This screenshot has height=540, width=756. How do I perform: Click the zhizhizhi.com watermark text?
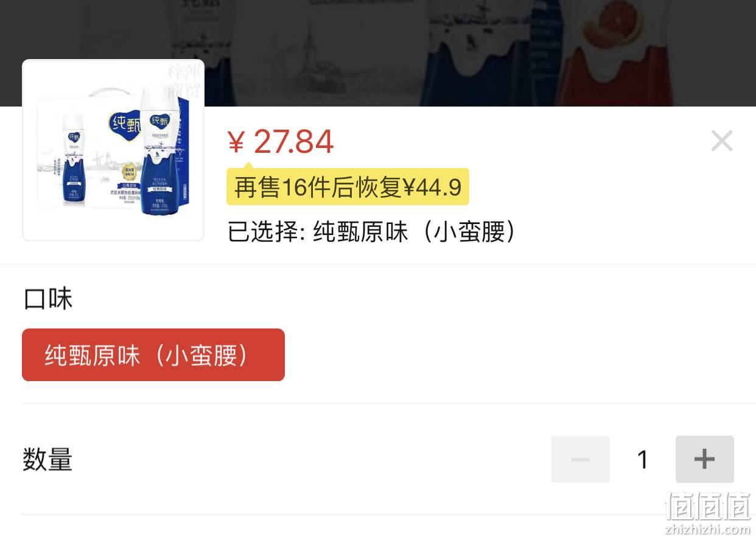click(707, 528)
